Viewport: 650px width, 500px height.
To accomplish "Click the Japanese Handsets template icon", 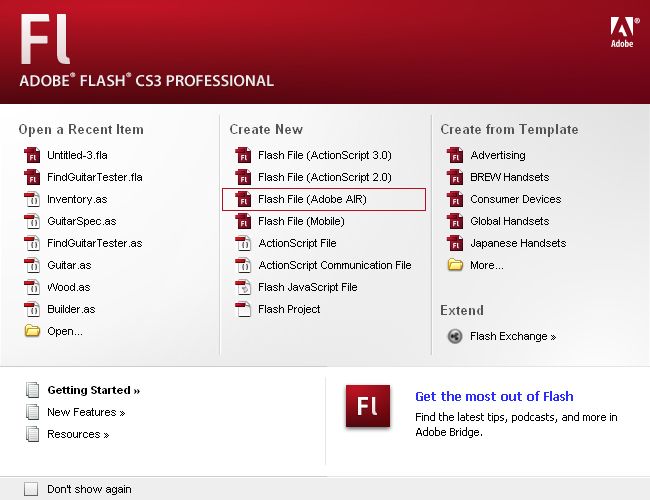I will click(455, 243).
